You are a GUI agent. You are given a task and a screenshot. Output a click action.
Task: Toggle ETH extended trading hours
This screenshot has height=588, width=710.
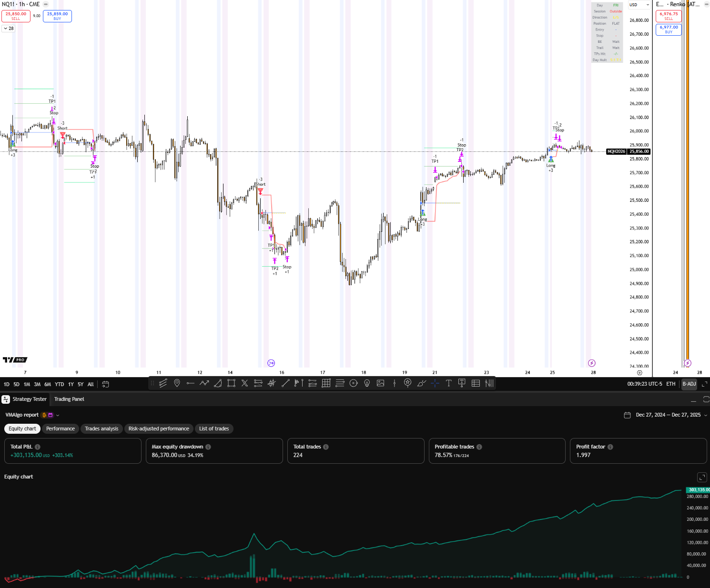pyautogui.click(x=671, y=384)
